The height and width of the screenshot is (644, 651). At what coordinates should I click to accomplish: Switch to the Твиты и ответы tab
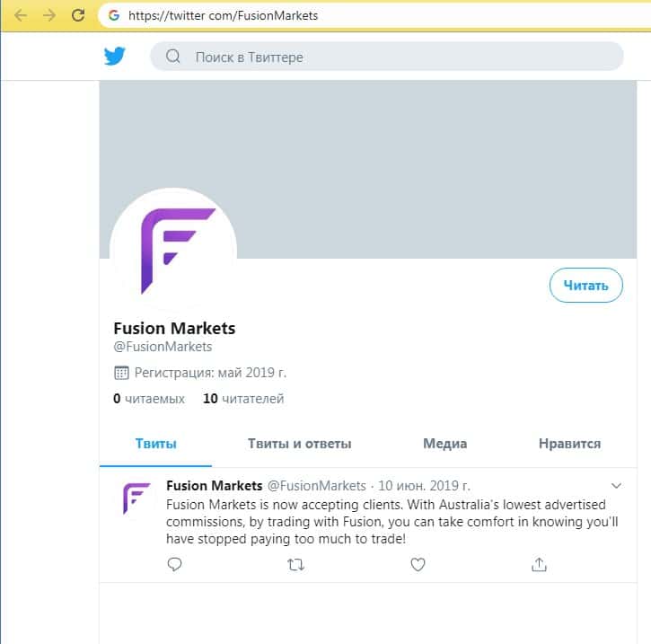coord(299,444)
